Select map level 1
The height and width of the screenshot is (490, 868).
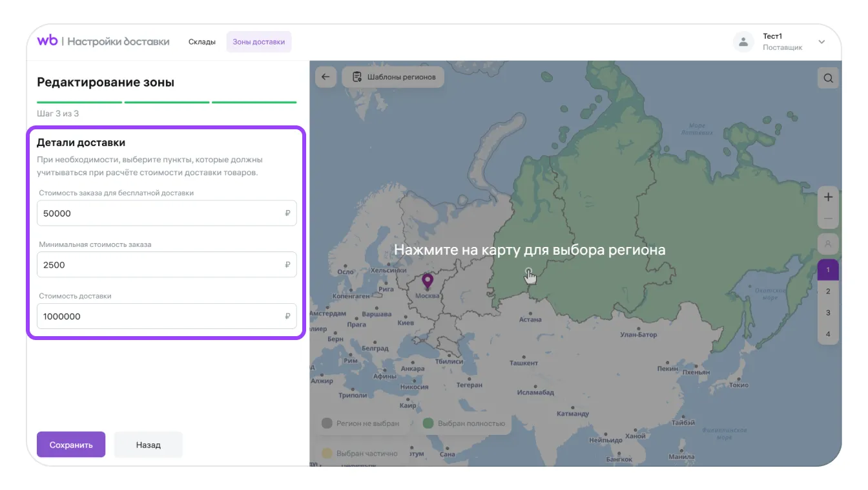pos(828,270)
